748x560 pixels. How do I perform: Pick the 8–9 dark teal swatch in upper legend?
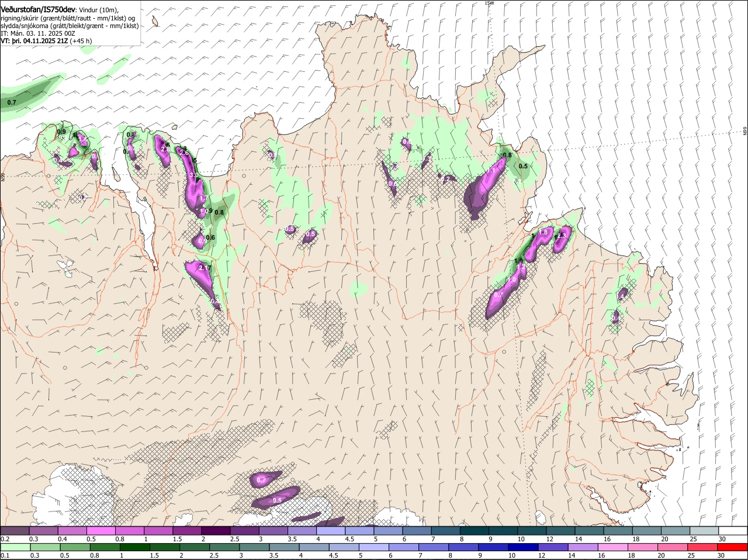tap(474, 530)
